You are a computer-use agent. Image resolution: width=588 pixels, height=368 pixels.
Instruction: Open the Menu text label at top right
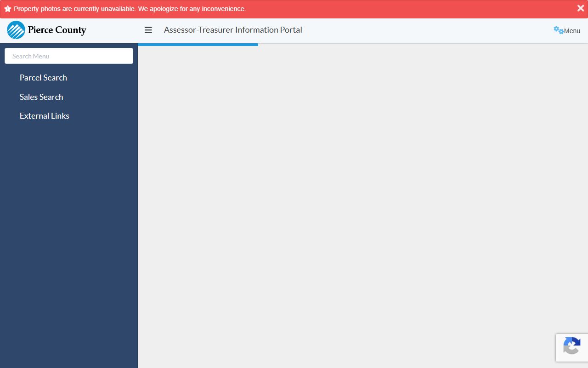point(572,31)
